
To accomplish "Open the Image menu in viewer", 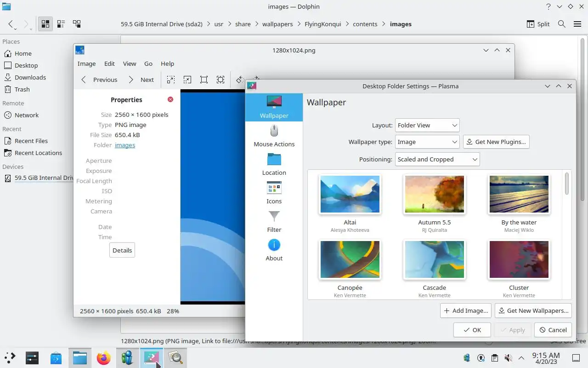I will [86, 63].
